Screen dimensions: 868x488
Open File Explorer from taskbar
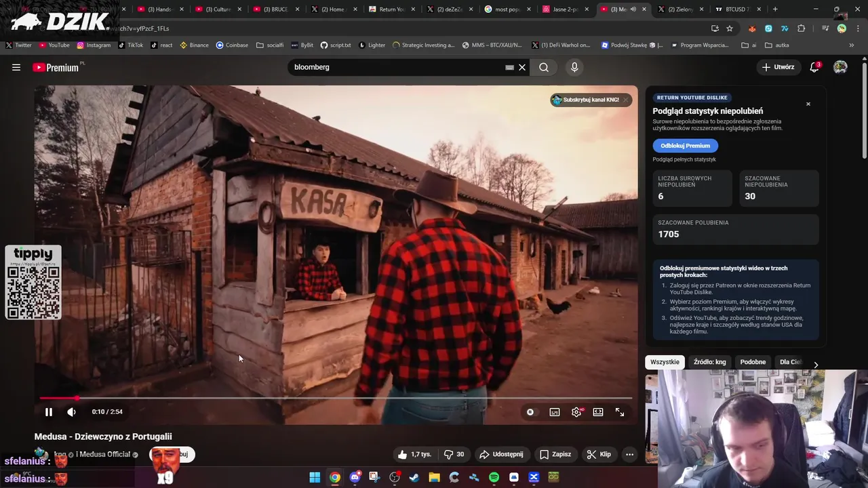tap(434, 477)
